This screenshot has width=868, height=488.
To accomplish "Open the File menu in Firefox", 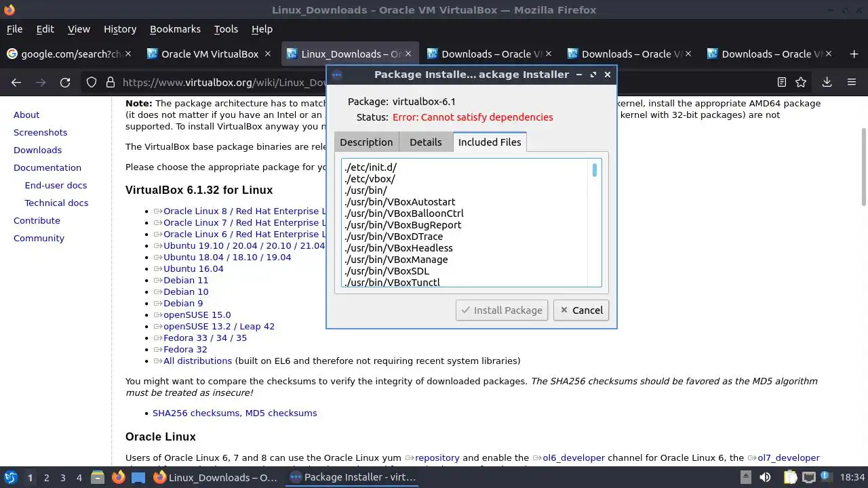I will (14, 29).
